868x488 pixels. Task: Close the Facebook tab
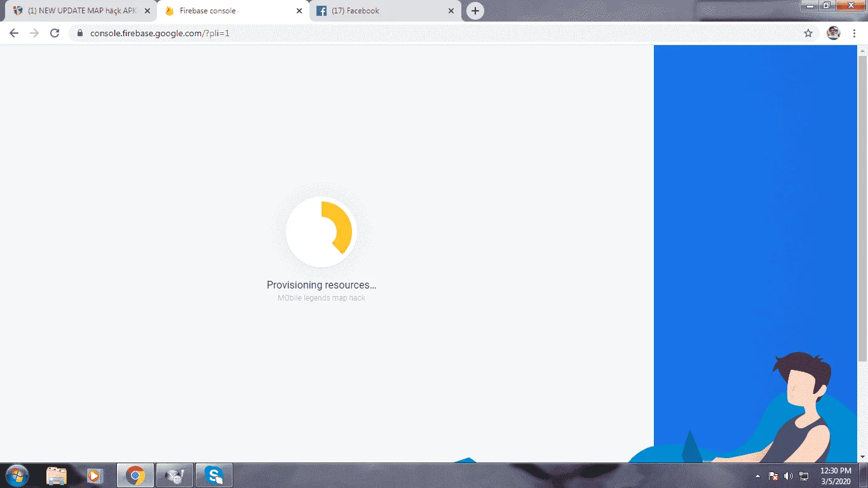tap(451, 11)
